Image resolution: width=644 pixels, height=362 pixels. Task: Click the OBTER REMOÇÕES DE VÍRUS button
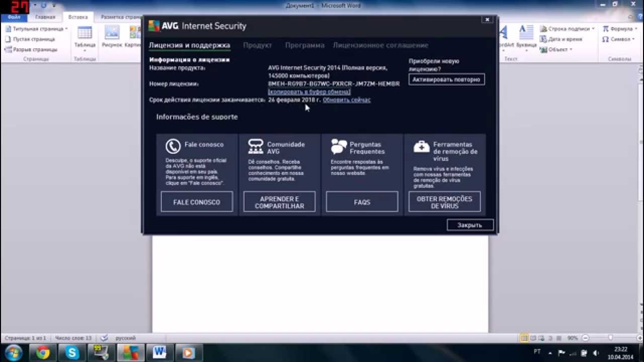coord(444,202)
